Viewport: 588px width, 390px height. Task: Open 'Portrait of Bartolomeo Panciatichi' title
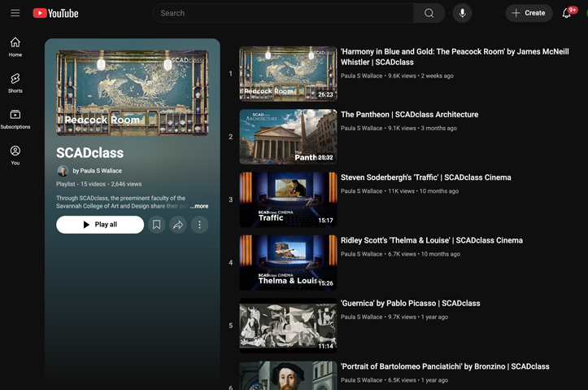tap(445, 366)
